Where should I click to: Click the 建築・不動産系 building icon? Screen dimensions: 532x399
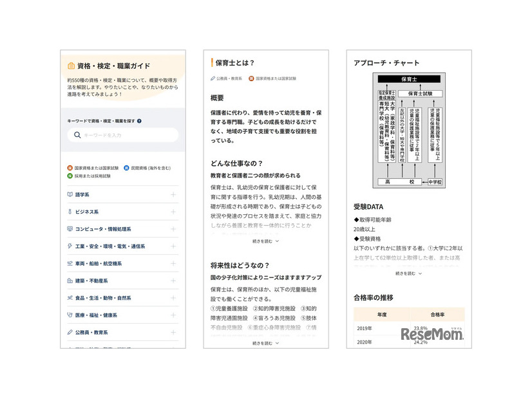(x=70, y=281)
